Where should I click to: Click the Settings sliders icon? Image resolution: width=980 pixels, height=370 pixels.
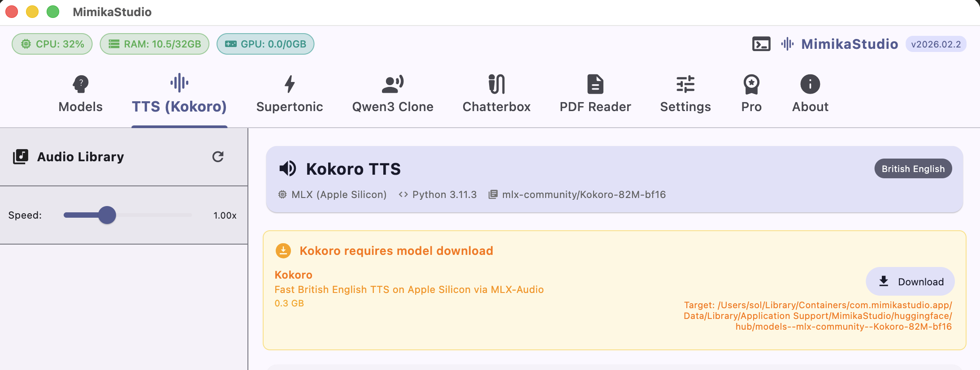tap(685, 84)
